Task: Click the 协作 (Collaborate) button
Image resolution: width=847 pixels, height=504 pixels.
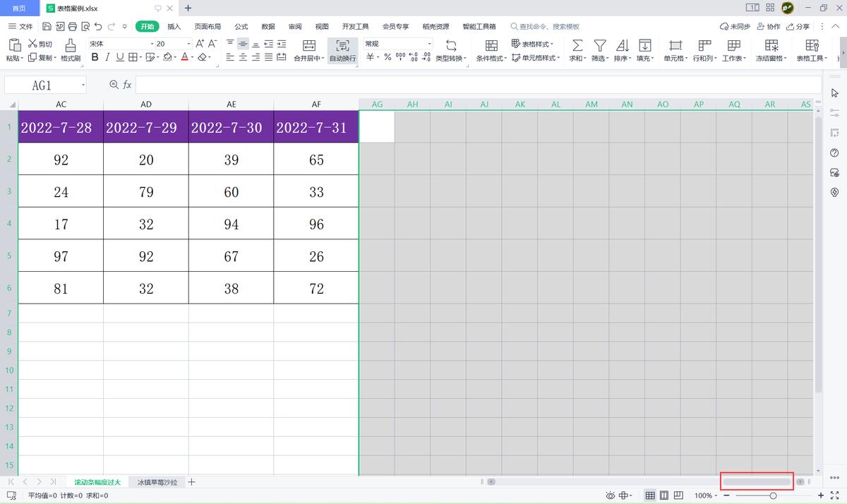Action: [x=769, y=26]
